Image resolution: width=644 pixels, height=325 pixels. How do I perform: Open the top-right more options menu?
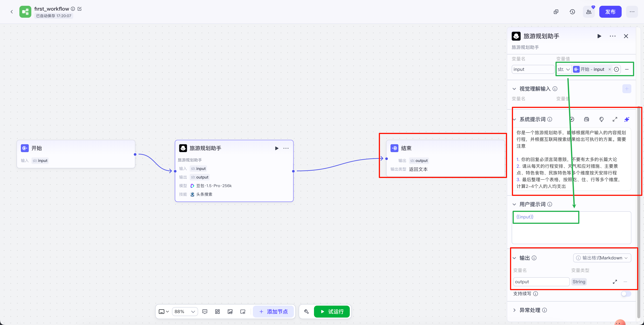tap(632, 12)
